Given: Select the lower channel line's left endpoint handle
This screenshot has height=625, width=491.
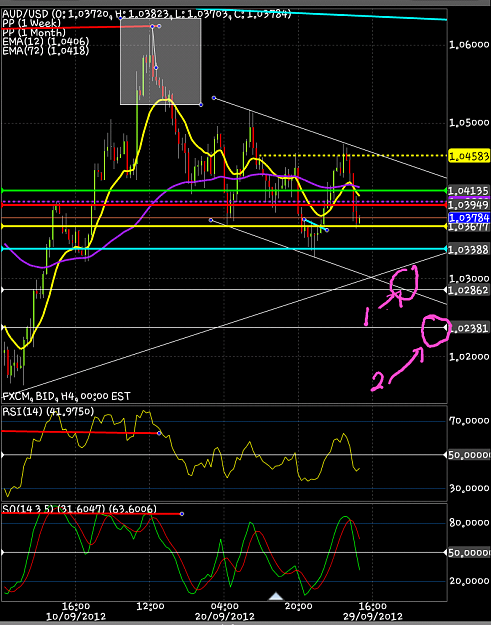Looking at the screenshot, I should 211,220.
